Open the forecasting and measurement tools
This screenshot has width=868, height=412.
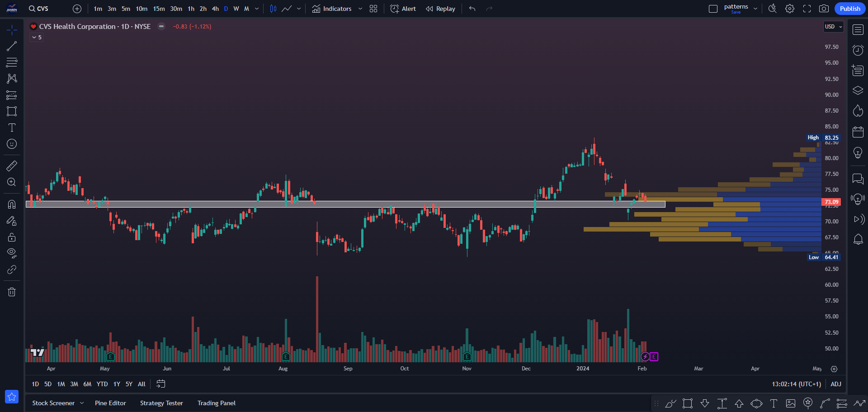(12, 95)
